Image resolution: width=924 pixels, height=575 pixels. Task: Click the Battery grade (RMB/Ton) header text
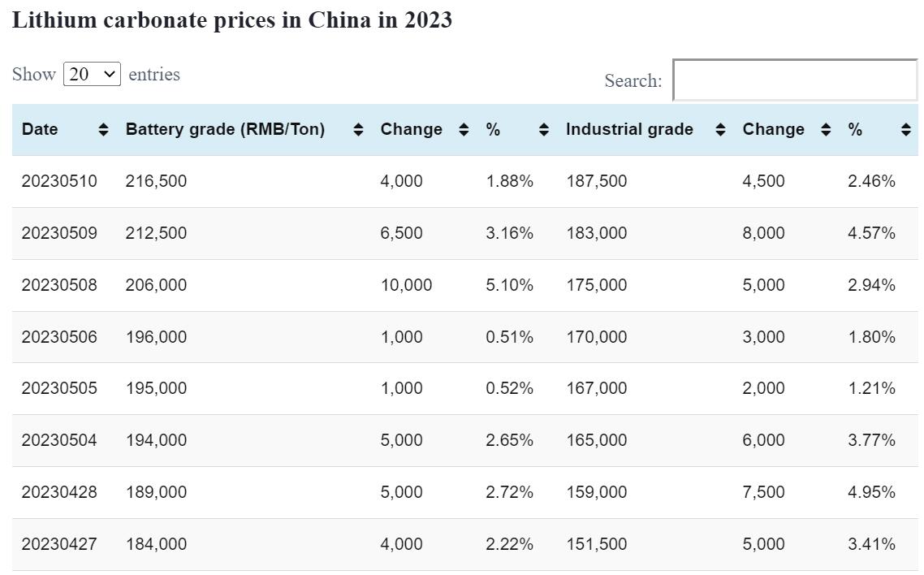[225, 130]
